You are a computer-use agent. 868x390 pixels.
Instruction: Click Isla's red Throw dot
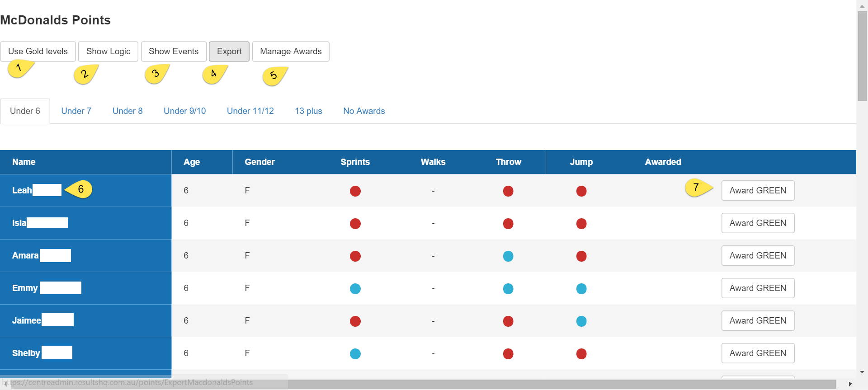point(508,224)
